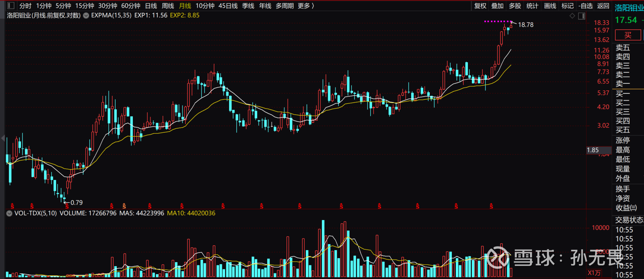644x279 pixels.
Task: Click the 叠加 overlay button
Action: pyautogui.click(x=498, y=6)
